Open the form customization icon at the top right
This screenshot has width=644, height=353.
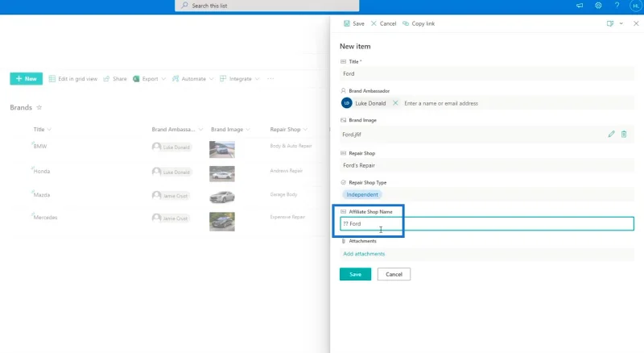click(x=610, y=23)
